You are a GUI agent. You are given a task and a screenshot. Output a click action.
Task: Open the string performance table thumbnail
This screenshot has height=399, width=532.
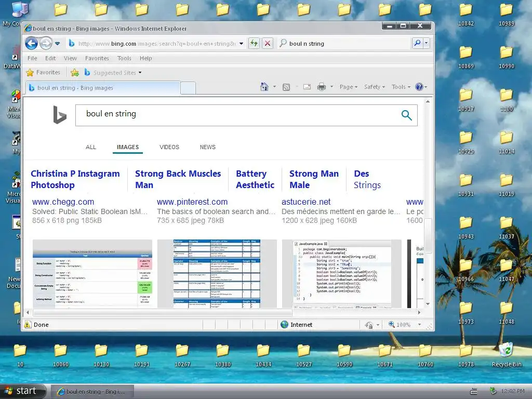(x=92, y=274)
